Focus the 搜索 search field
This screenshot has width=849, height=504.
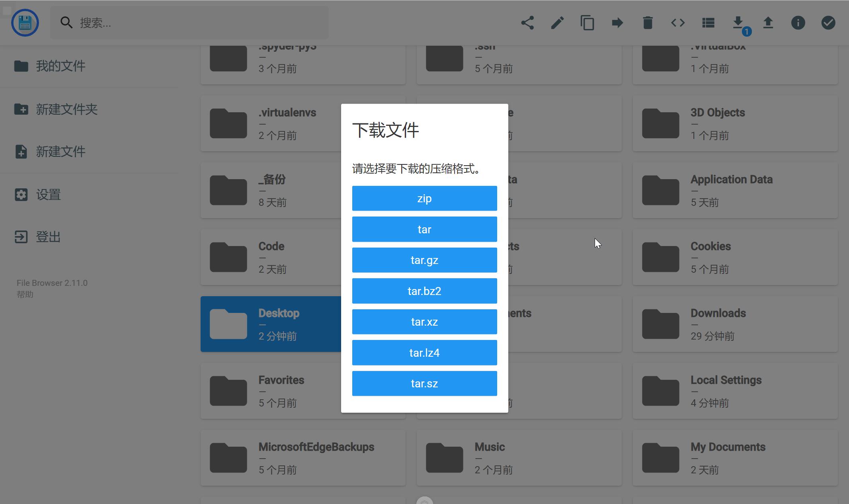(199, 23)
